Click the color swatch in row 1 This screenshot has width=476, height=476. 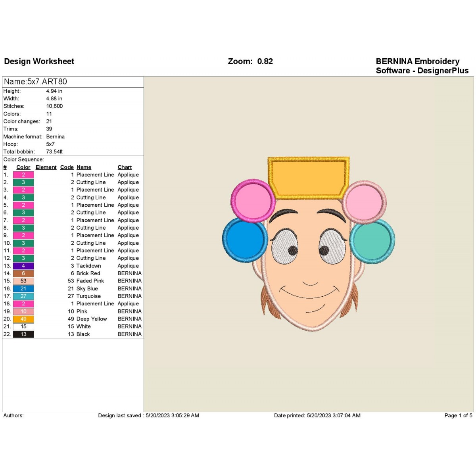pos(23,175)
